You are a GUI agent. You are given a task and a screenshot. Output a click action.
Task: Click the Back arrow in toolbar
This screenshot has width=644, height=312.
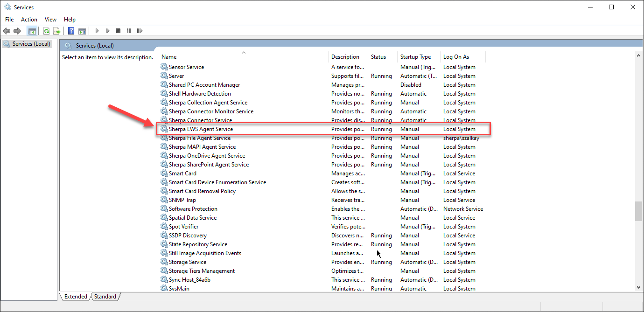[7, 31]
